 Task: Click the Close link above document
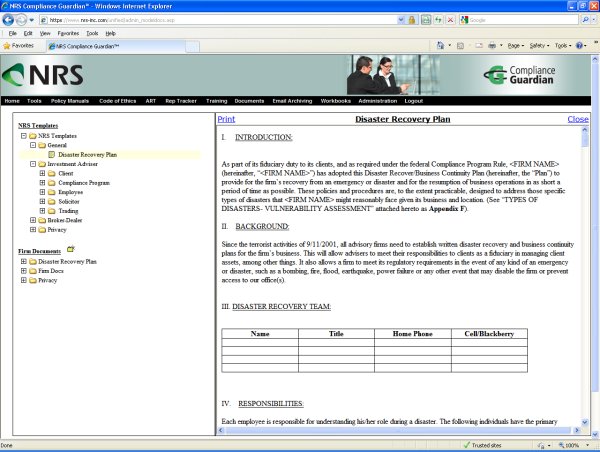click(x=578, y=119)
